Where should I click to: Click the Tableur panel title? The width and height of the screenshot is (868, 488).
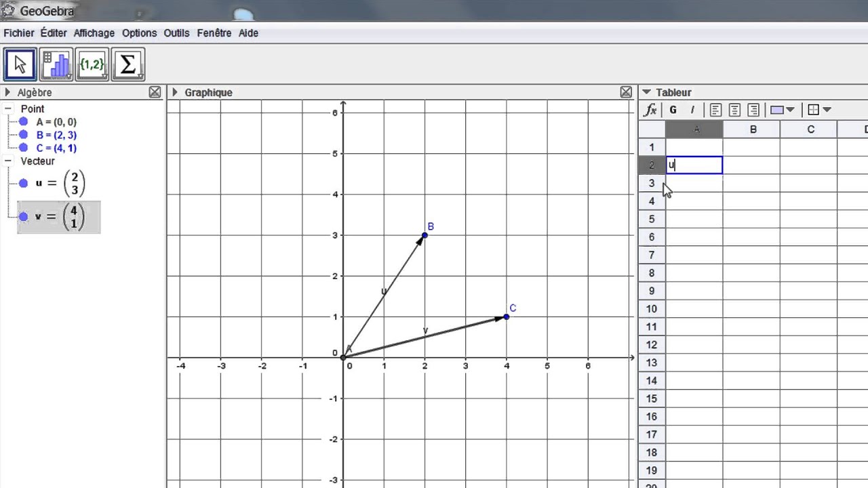click(x=673, y=92)
